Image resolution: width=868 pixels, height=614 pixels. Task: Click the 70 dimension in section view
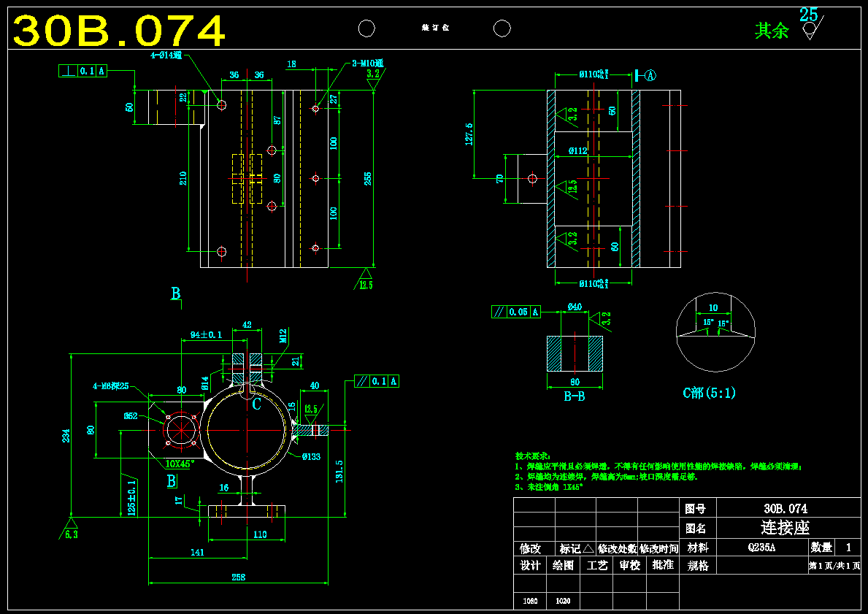pyautogui.click(x=500, y=178)
